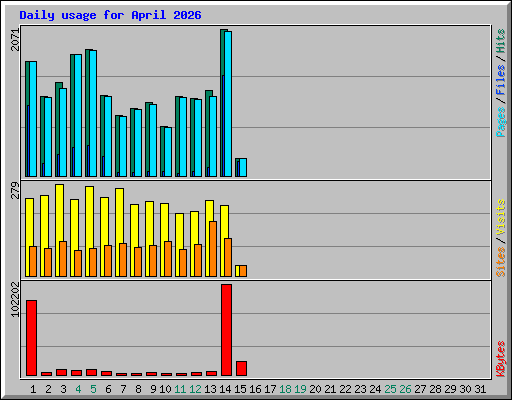Click day 11 weekend label
This screenshot has width=512, height=400.
pos(180,389)
